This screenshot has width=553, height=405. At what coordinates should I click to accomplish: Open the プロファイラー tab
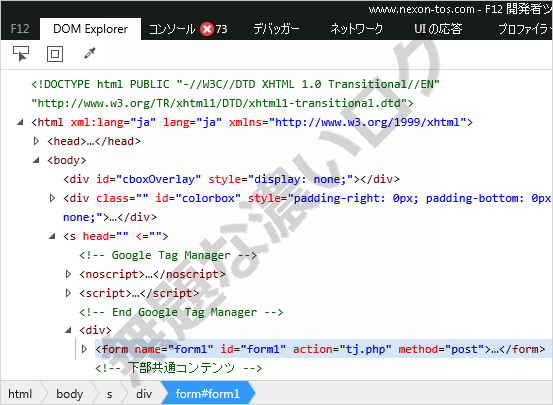point(525,29)
